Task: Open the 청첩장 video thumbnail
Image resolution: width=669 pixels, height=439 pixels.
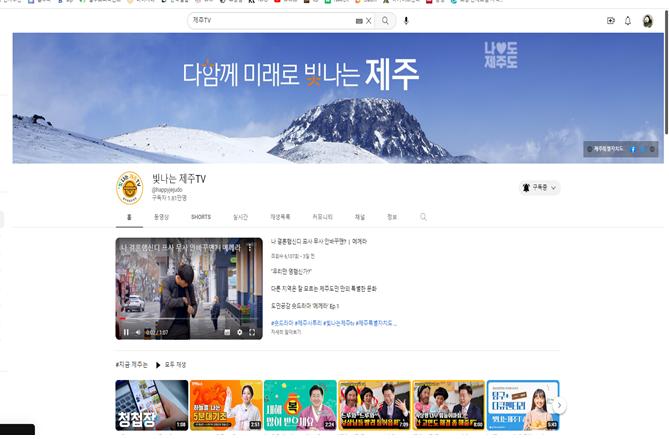Action: pos(151,405)
